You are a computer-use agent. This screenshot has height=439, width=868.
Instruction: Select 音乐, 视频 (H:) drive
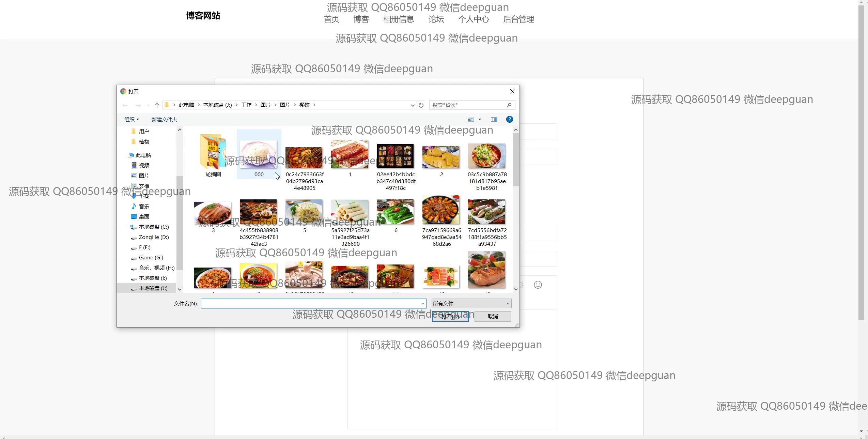[x=156, y=268]
